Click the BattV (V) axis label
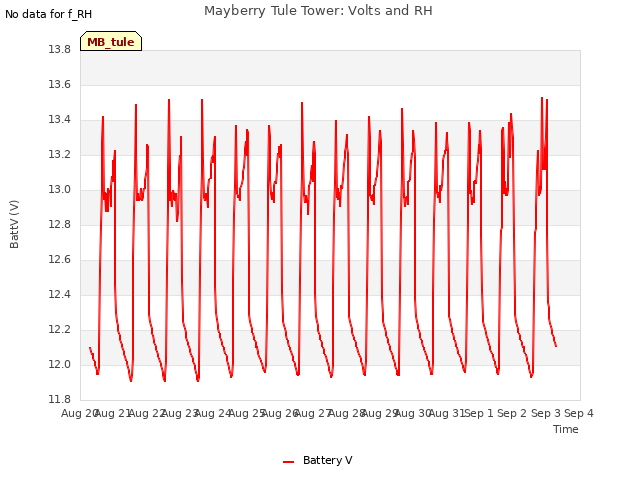 [x=14, y=224]
